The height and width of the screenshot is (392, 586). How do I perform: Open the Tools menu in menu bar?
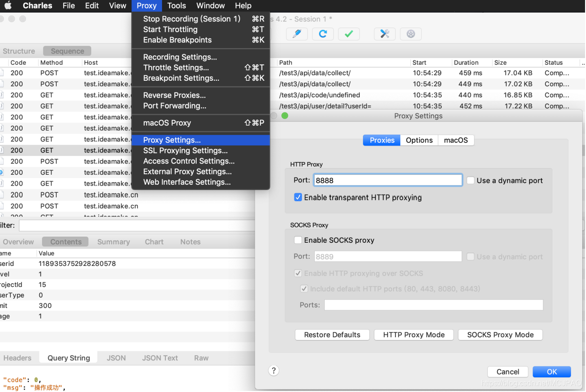pyautogui.click(x=176, y=6)
